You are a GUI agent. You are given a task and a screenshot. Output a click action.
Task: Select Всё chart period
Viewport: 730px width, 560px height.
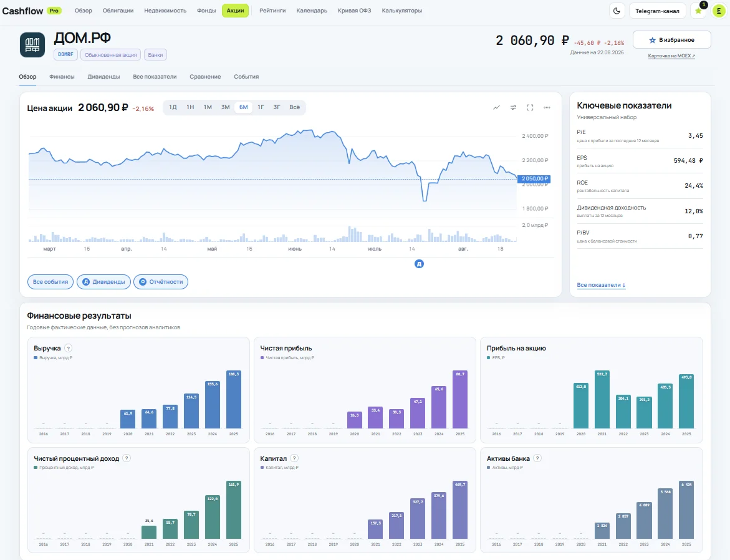point(295,107)
